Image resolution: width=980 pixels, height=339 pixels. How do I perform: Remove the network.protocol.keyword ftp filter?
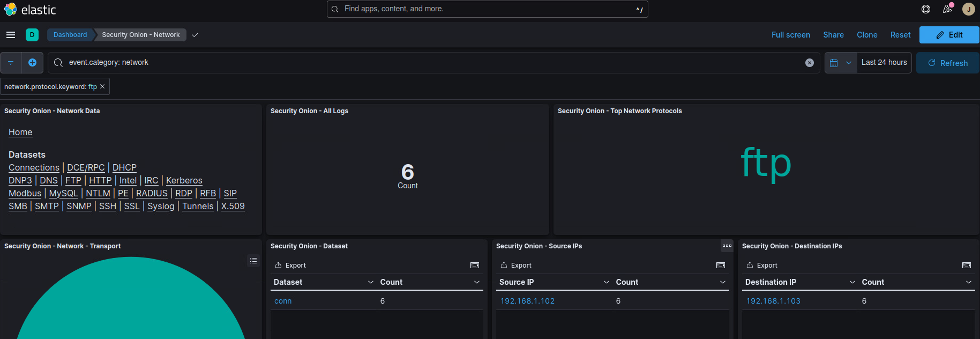click(102, 86)
